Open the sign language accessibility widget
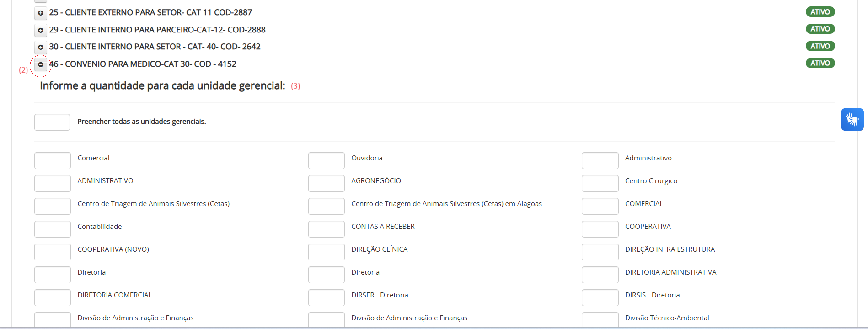868x329 pixels. coord(852,120)
